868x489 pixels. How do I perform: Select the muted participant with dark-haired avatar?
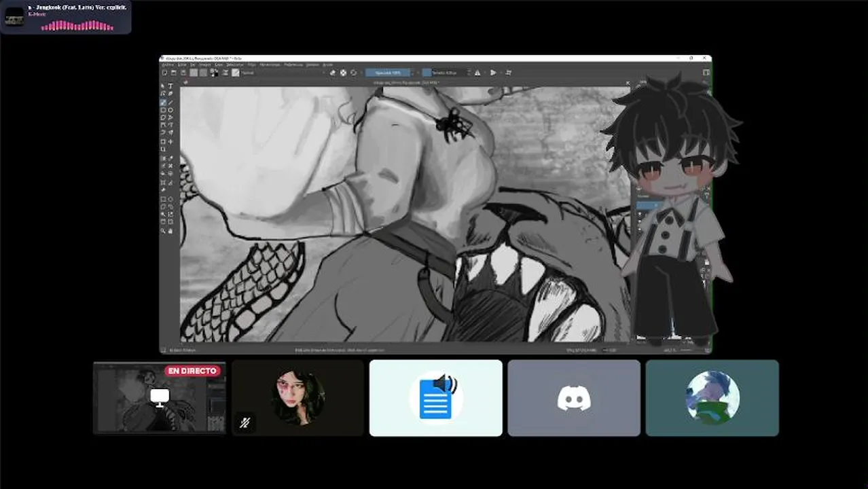297,398
